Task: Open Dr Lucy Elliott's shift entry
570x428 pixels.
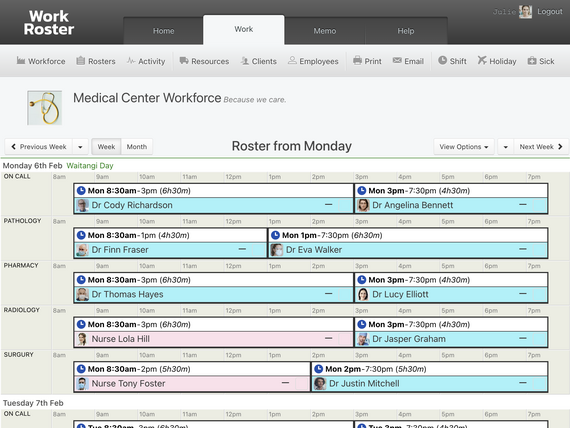Action: click(x=451, y=287)
